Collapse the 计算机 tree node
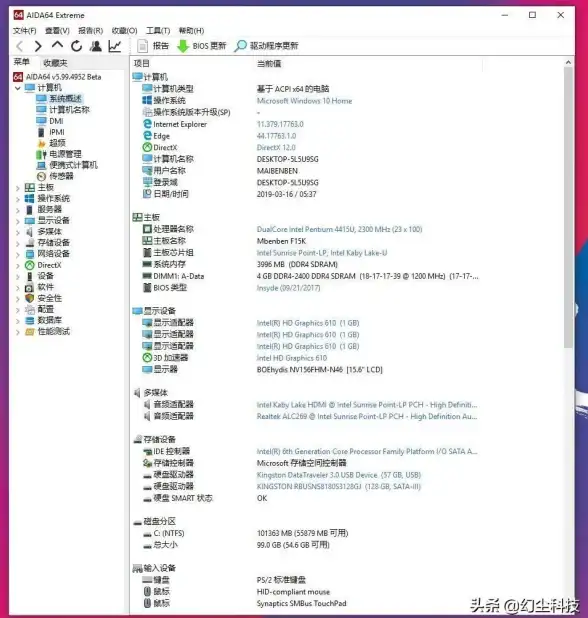588x618 pixels. [18, 88]
